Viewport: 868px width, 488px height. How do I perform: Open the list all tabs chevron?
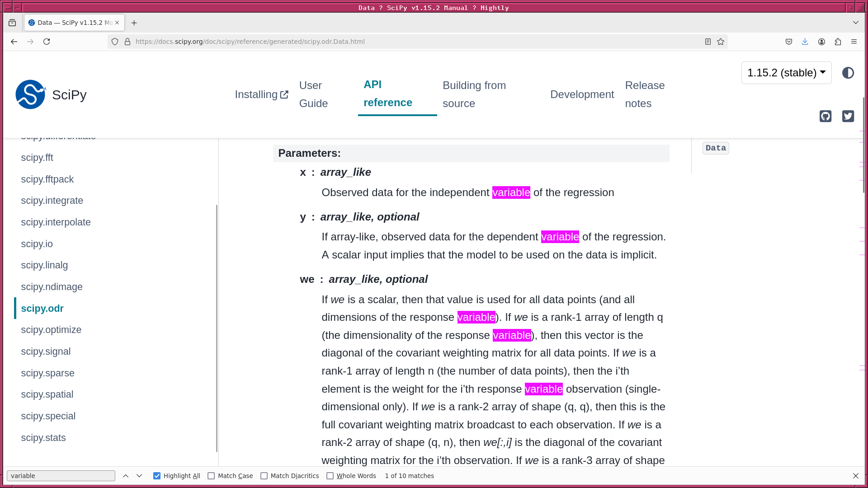click(855, 23)
